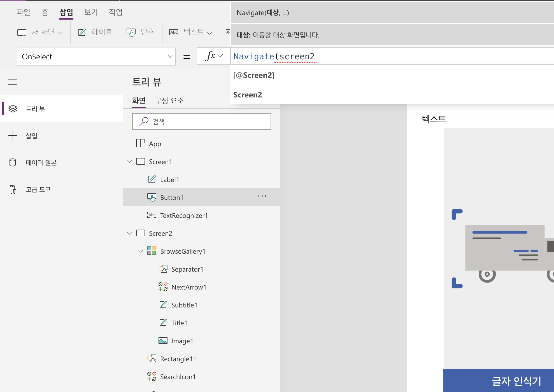Open 데이터 원본 database icon

click(13, 162)
